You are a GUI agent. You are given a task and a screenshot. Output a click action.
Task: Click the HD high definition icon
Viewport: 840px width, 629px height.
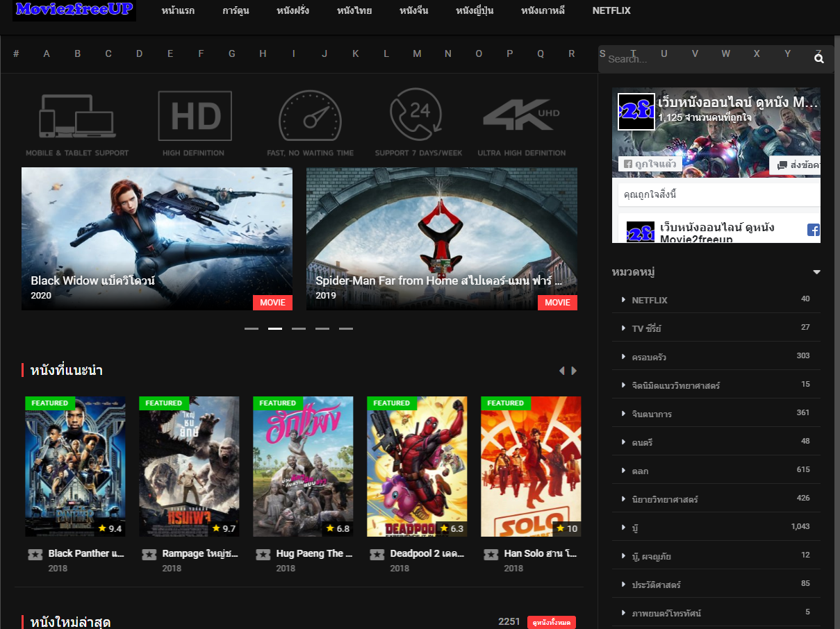coord(194,116)
